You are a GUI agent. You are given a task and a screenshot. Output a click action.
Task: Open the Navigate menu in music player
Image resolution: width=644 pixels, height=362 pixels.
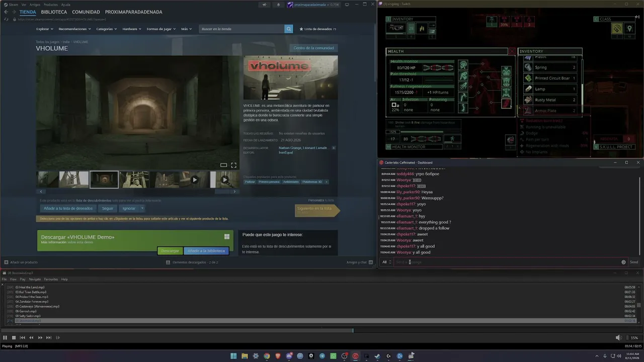tap(35, 280)
